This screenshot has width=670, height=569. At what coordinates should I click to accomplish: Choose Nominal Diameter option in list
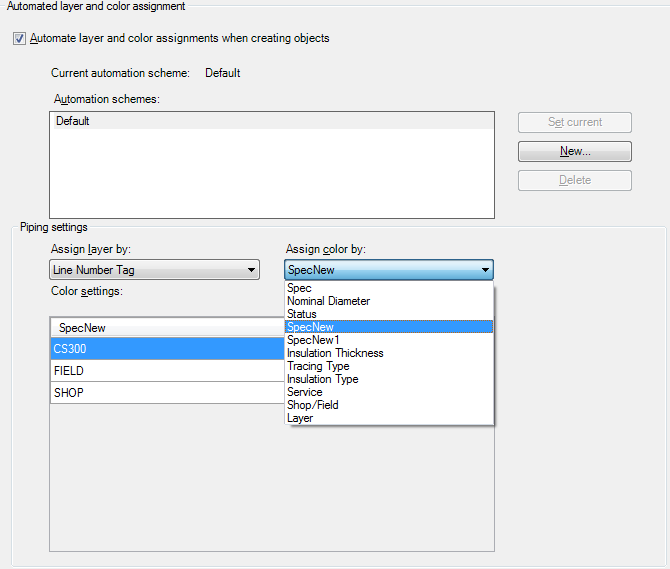pyautogui.click(x=328, y=301)
